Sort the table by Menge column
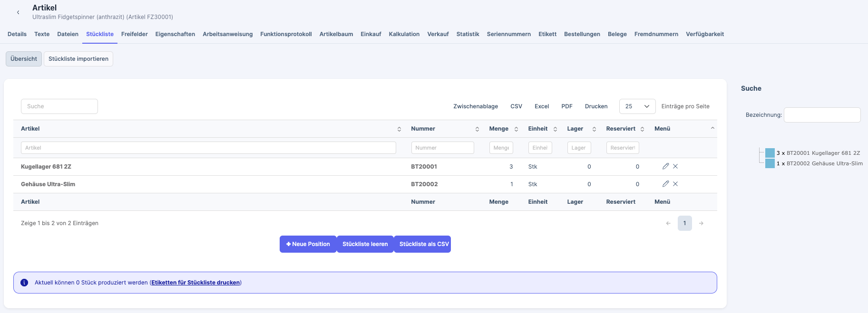 (516, 129)
